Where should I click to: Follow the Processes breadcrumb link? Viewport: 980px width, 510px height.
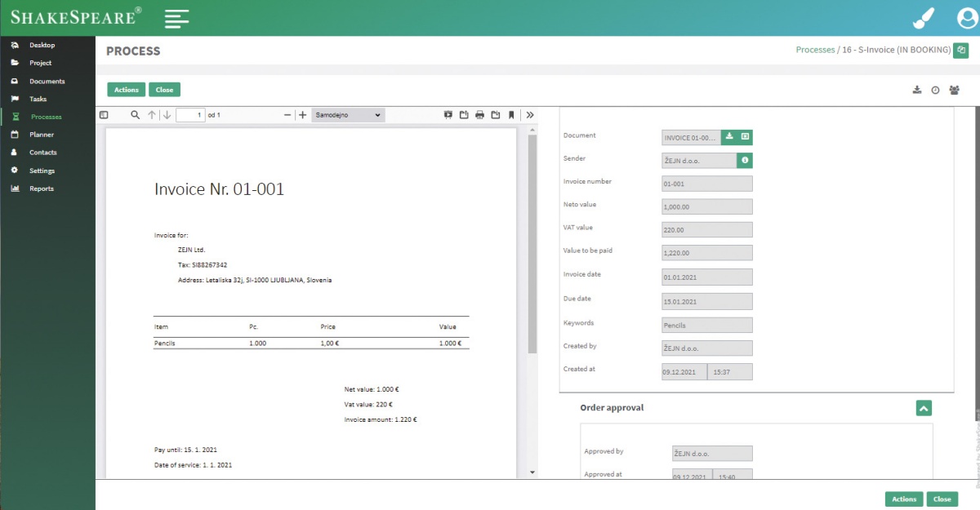tap(815, 50)
